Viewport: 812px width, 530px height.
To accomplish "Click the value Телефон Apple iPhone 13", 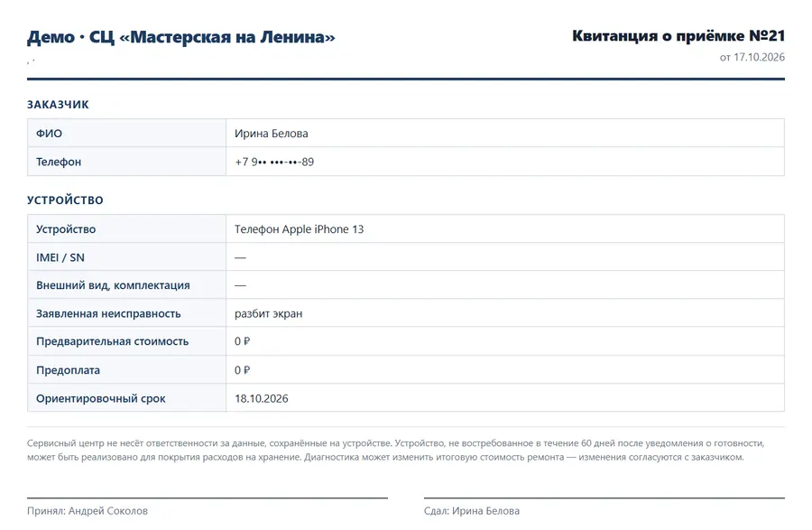I will (300, 229).
